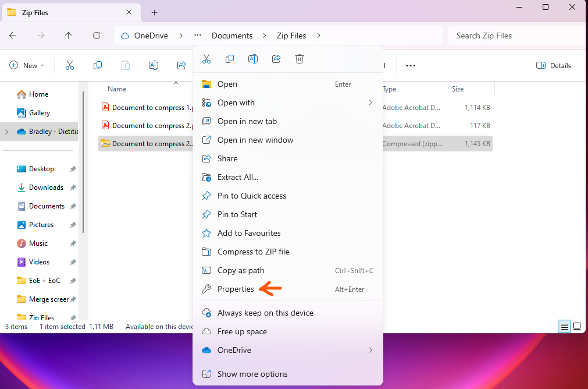Viewport: 588px width, 389px height.
Task: Click the Share icon in context menu
Action: coord(276,59)
